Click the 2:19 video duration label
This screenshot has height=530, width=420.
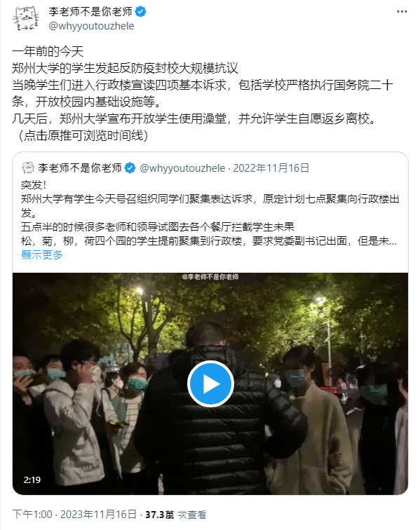32,480
